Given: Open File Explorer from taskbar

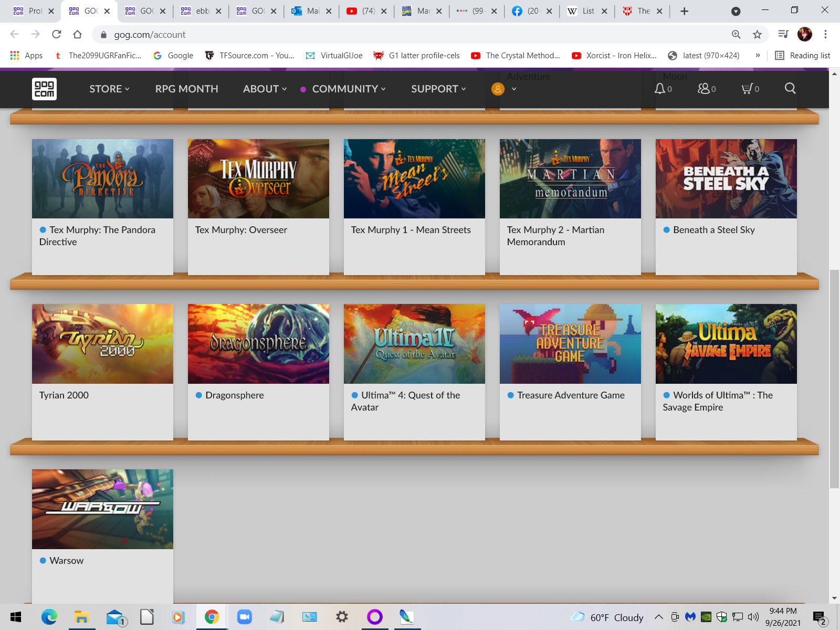Looking at the screenshot, I should point(81,617).
